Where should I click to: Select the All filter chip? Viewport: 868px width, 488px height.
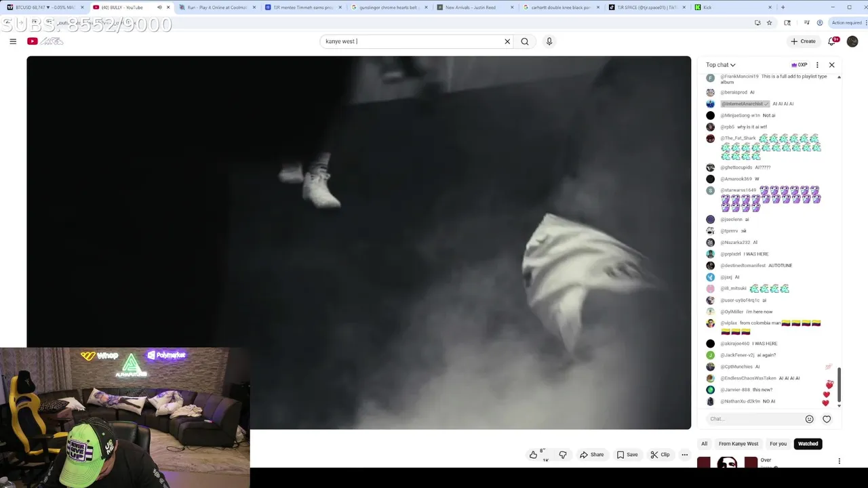tap(704, 444)
